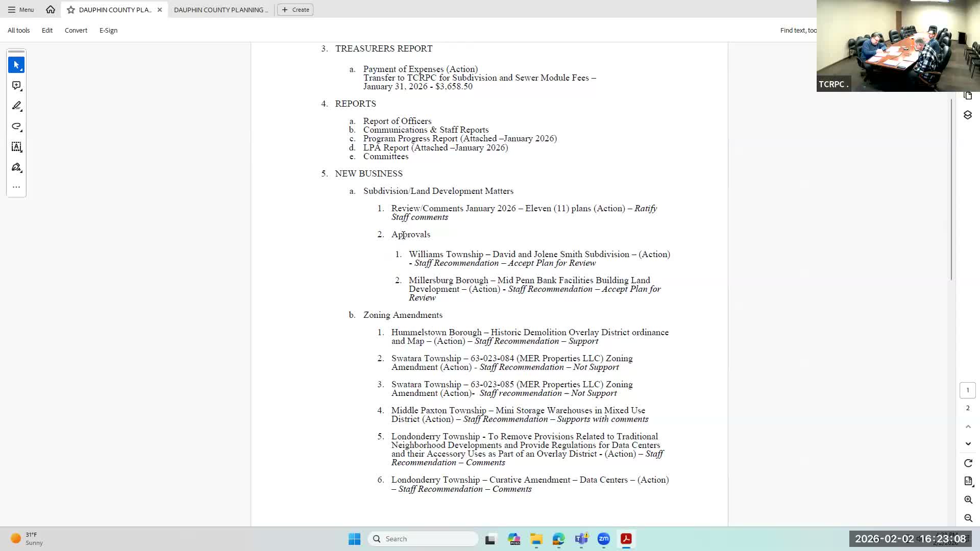Viewport: 980px width, 551px height.
Task: Go to next page arrow
Action: pyautogui.click(x=968, y=444)
